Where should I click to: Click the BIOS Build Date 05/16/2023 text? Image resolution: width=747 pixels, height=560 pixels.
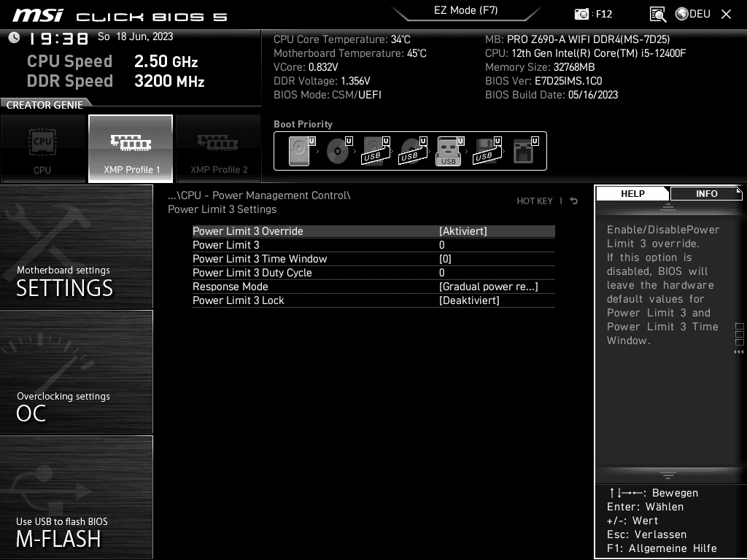[x=551, y=94]
